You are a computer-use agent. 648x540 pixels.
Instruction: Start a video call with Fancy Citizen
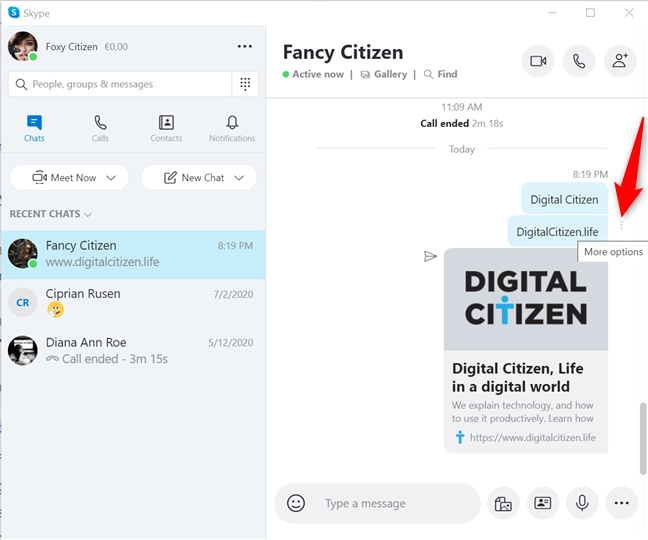[538, 61]
